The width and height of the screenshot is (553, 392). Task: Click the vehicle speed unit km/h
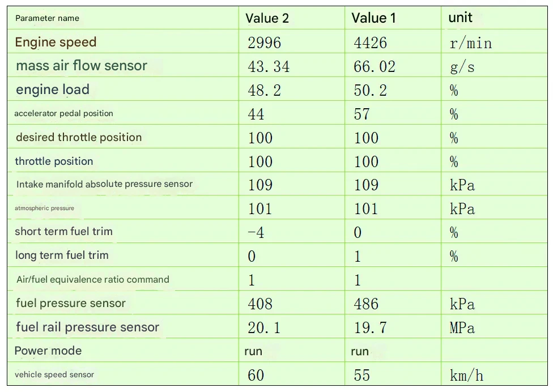[x=466, y=375]
